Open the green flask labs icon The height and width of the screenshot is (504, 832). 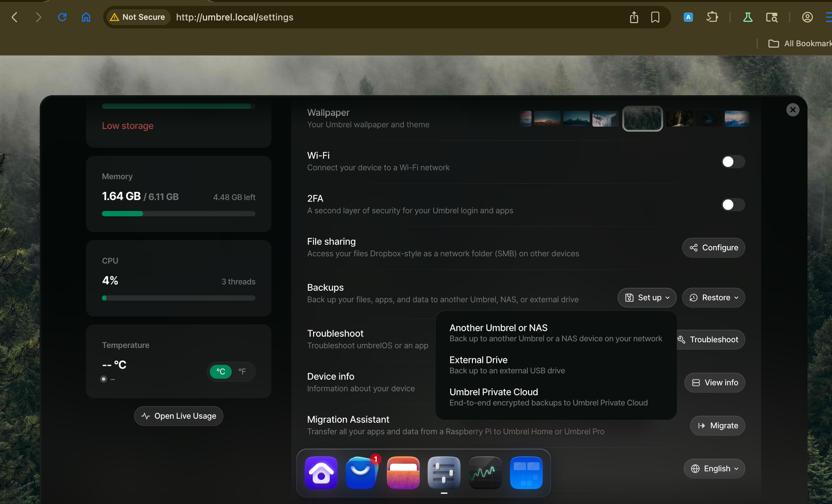pos(748,17)
